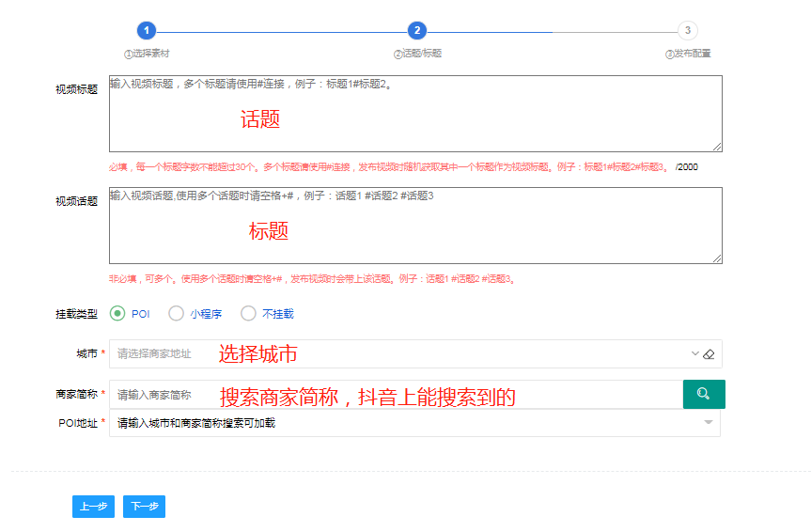This screenshot has height=532, width=811.
Task: Click step 3 circle 发布配置
Action: [x=688, y=31]
